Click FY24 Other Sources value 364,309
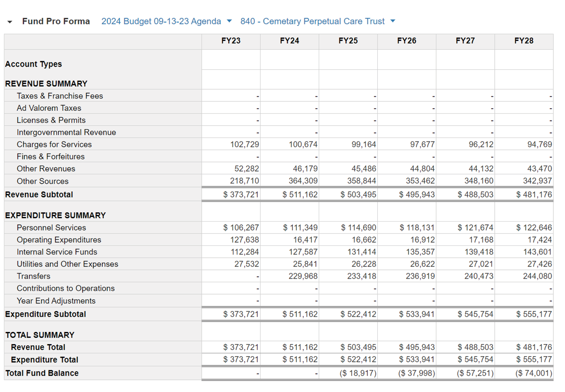The image size is (565, 392). [303, 181]
